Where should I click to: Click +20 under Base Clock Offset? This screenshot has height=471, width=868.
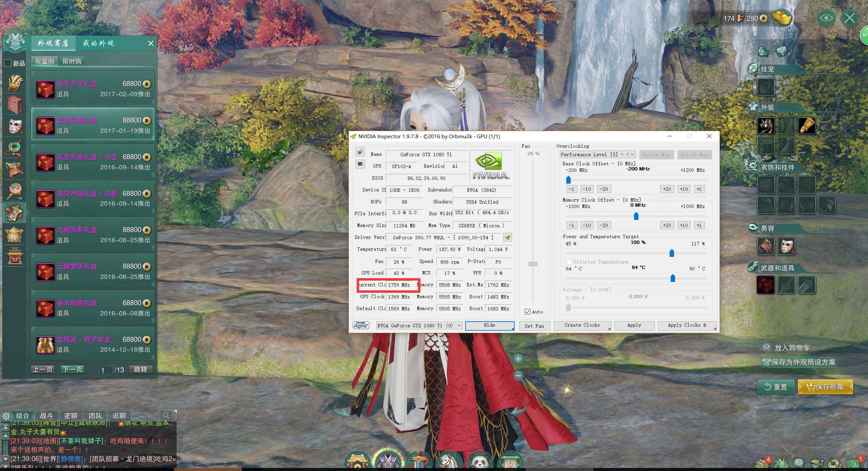coord(667,189)
